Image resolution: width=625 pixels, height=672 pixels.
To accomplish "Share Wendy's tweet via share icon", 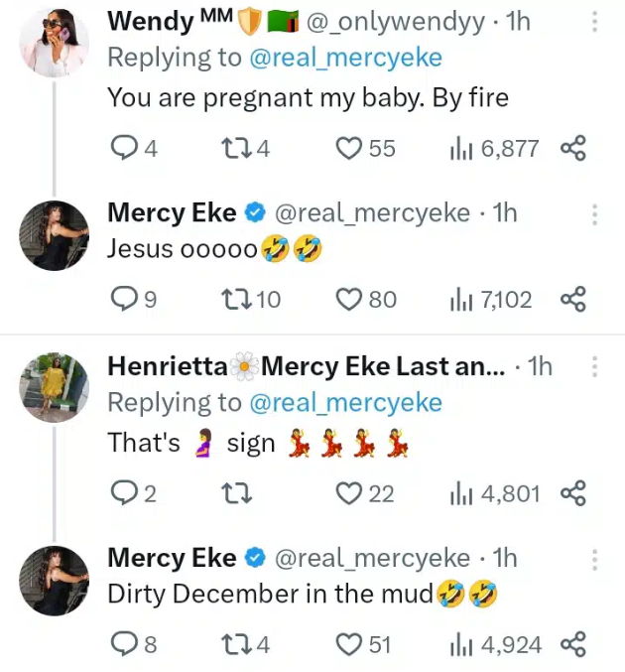I will [x=573, y=149].
